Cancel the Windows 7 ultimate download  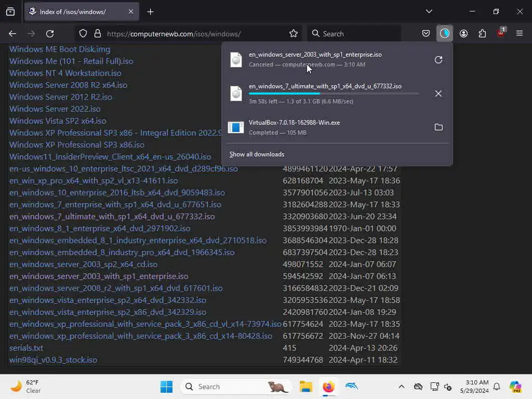(438, 94)
